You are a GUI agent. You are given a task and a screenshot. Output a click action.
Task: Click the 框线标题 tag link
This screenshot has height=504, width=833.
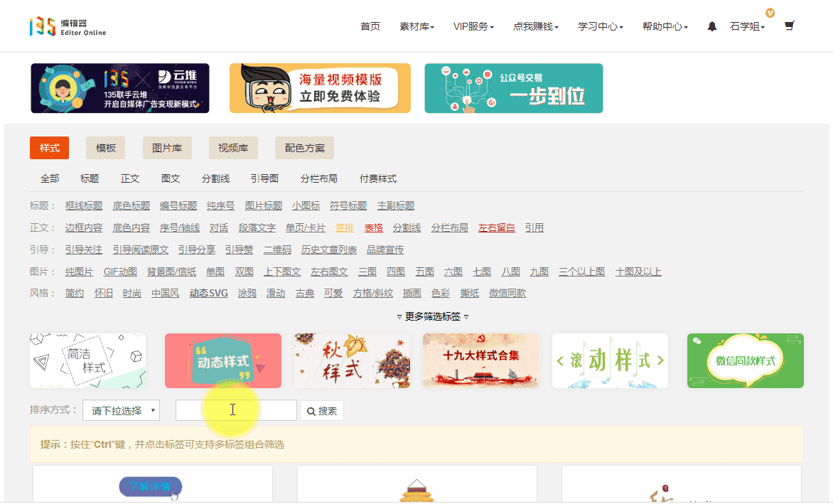[x=84, y=206]
